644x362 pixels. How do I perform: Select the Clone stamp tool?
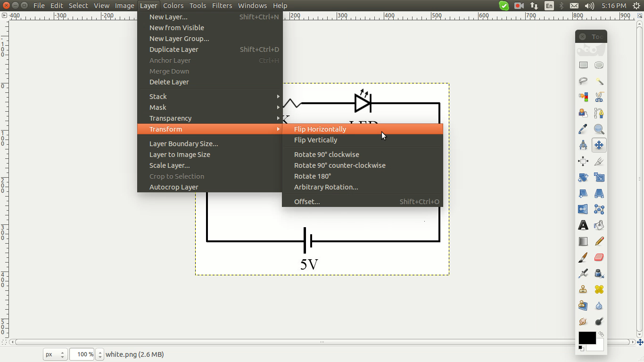[x=583, y=289]
